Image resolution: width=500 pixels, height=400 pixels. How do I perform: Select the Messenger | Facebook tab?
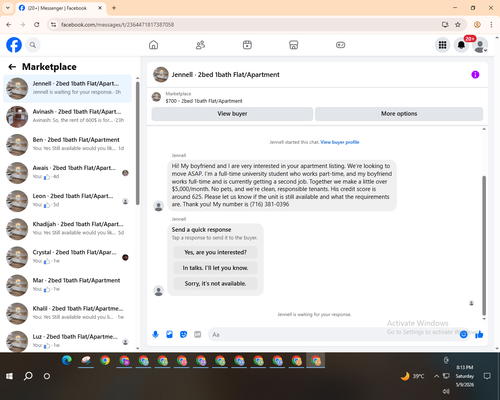(60, 8)
